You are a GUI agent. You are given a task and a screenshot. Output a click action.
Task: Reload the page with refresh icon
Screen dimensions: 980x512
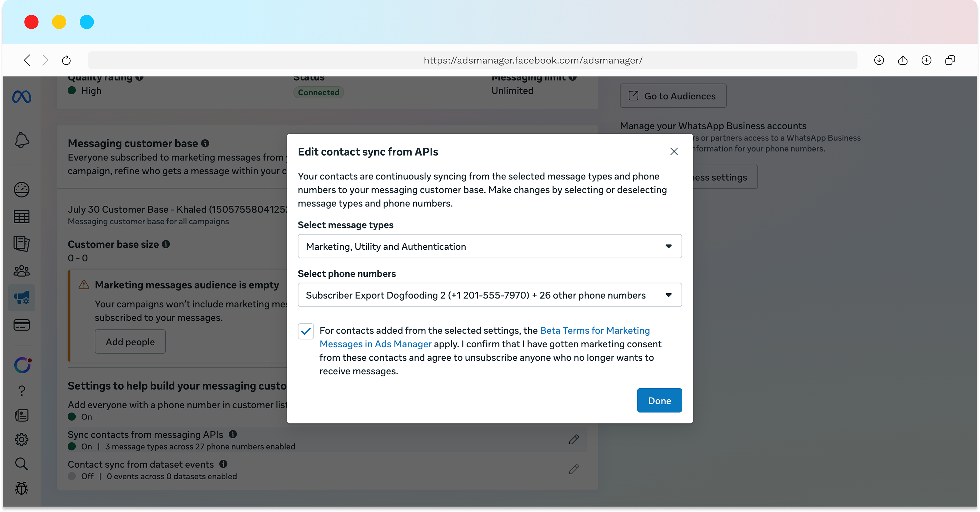click(x=66, y=60)
